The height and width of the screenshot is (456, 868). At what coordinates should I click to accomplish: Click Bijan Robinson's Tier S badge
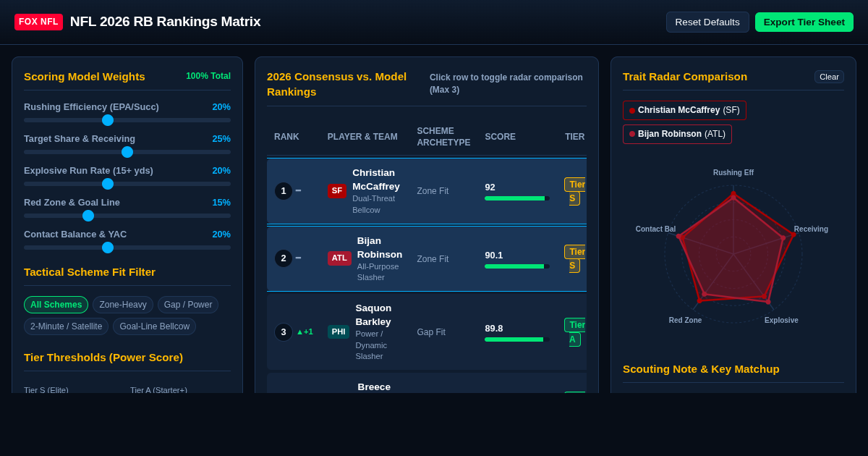576,258
